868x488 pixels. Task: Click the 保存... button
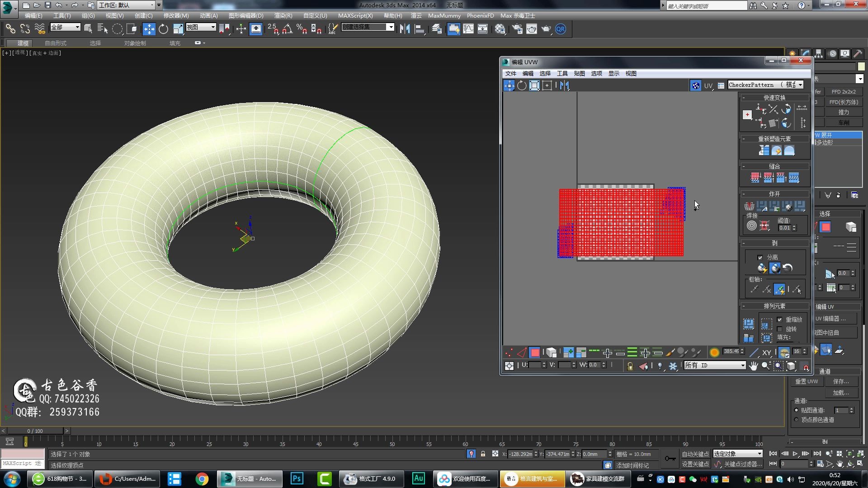pyautogui.click(x=841, y=381)
